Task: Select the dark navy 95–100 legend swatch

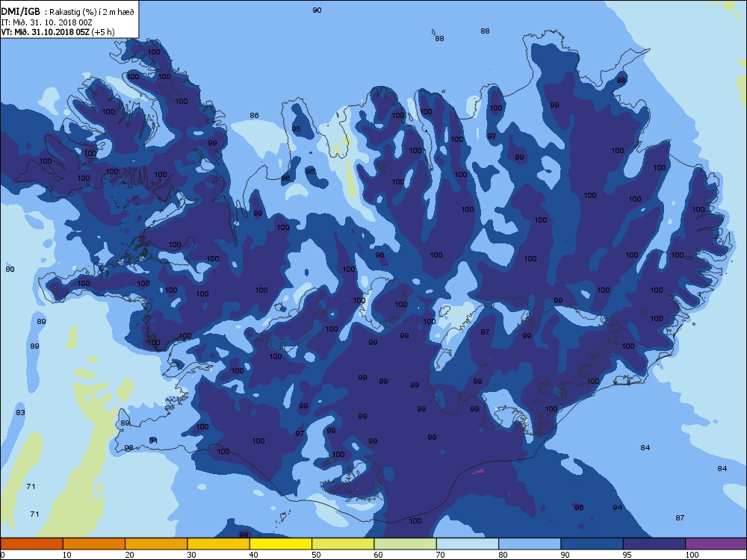Action: (654, 544)
